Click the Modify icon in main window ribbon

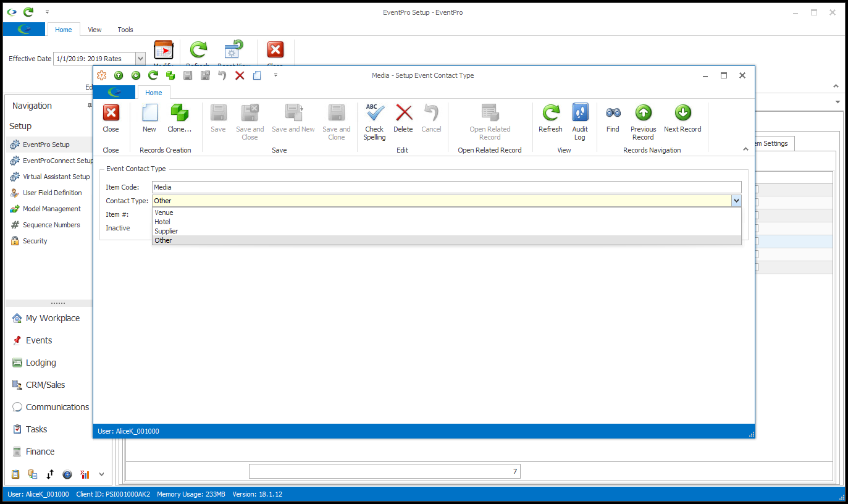coord(163,51)
